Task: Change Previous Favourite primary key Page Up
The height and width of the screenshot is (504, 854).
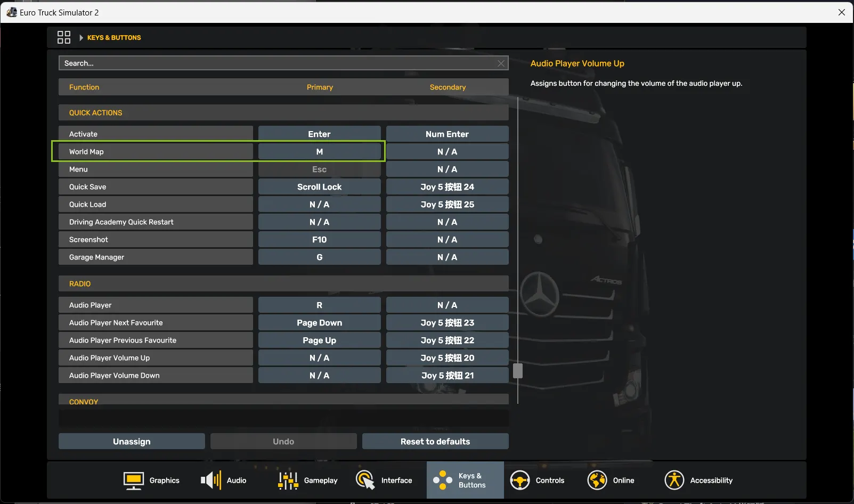Action: point(320,340)
